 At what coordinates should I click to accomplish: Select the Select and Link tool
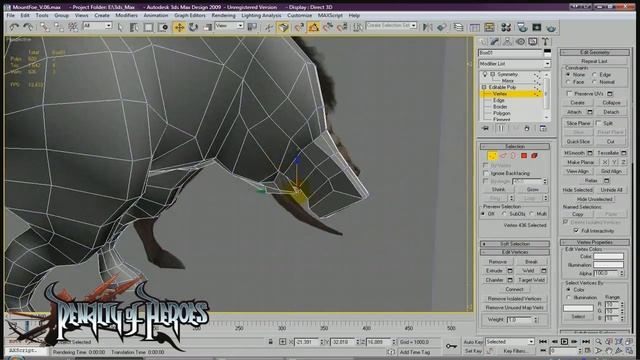(x=44, y=27)
